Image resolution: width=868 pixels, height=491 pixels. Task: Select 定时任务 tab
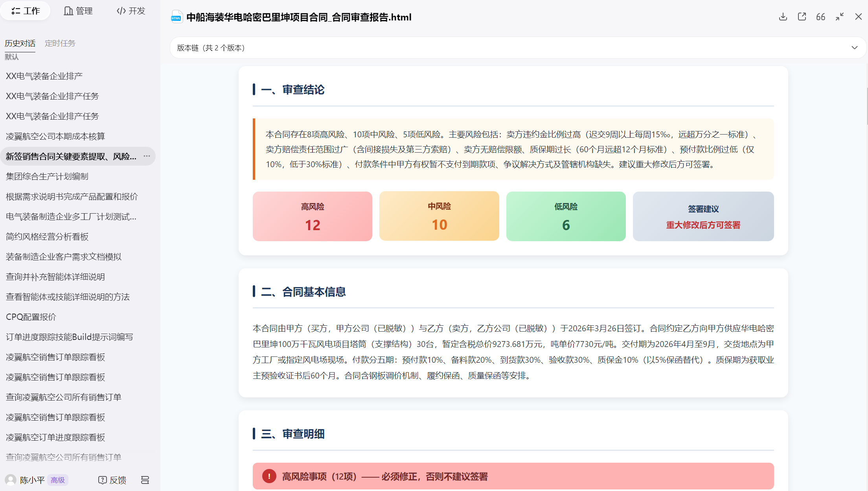[60, 43]
